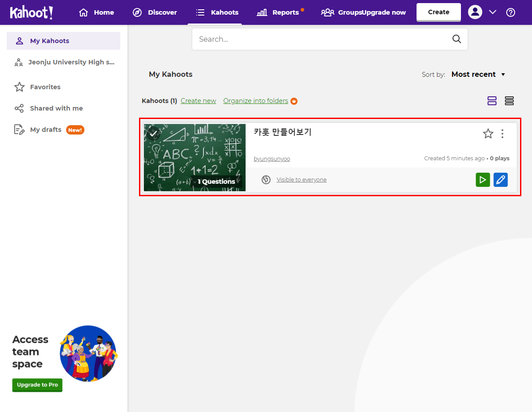The image size is (532, 412).
Task: Click the Groups people icon
Action: pos(327,12)
